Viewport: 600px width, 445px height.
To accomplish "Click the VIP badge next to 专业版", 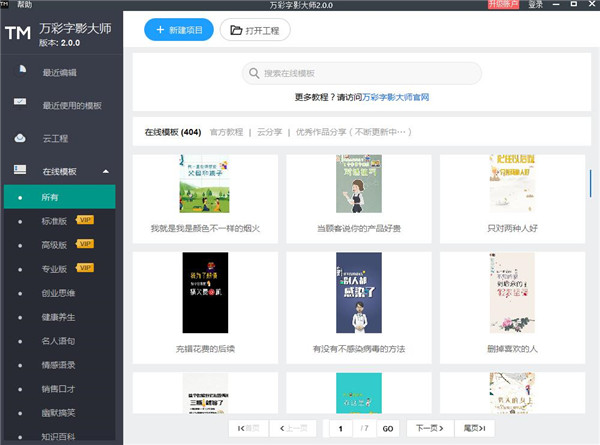I will [85, 268].
